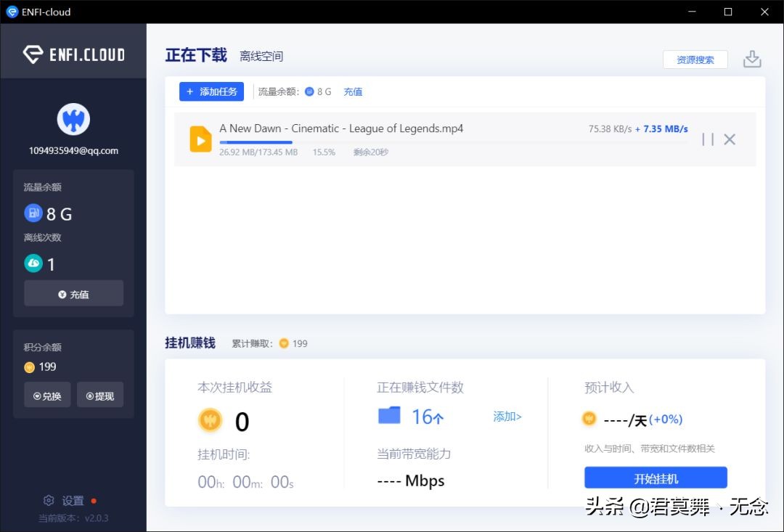
Task: Click the download icon beside 资源搜索
Action: (752, 57)
